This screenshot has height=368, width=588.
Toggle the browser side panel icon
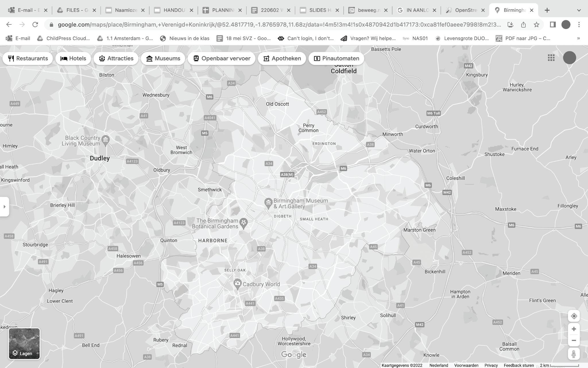[x=553, y=25]
